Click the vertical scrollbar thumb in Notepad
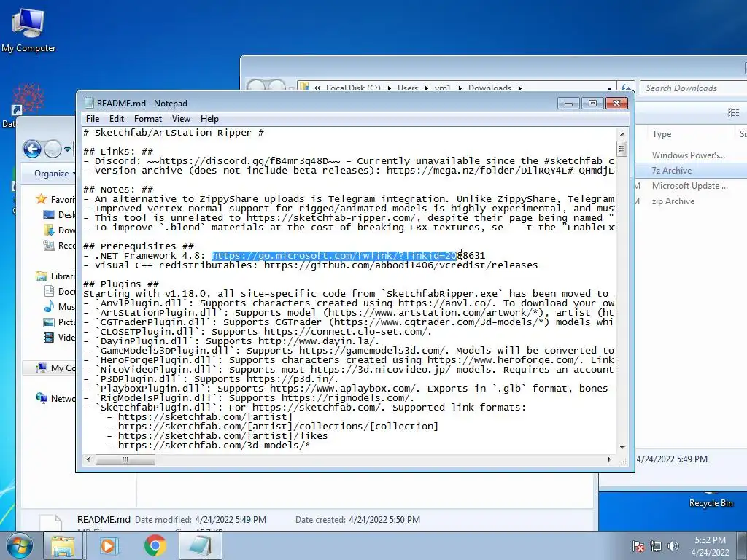747x560 pixels. 622,149
